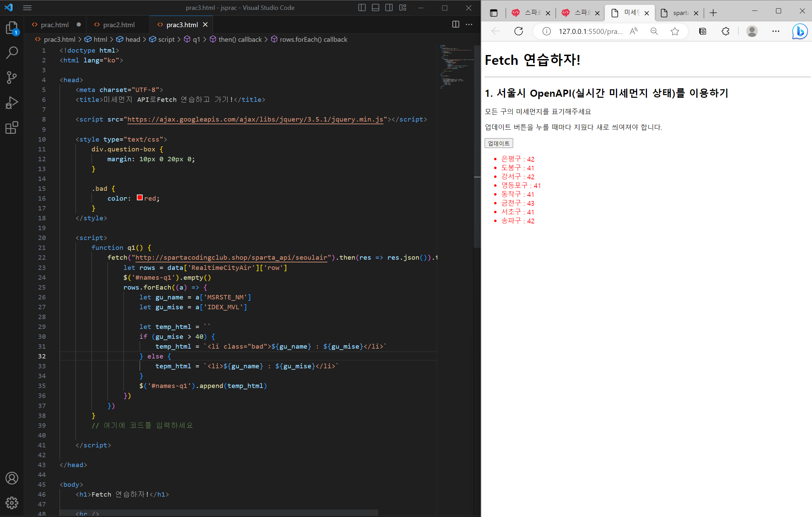The height and width of the screenshot is (517, 812).
Task: Open the Manage gear menu
Action: click(12, 503)
